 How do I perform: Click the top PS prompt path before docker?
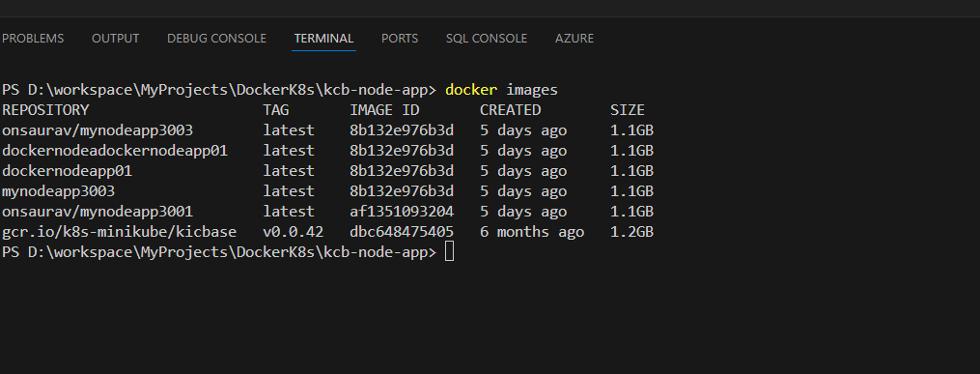pyautogui.click(x=219, y=90)
